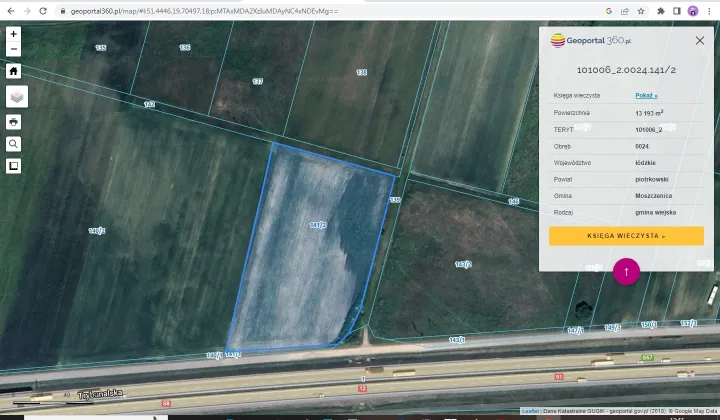Click the Geoportal360.pl logo
This screenshot has width=720, height=420.
(x=591, y=41)
